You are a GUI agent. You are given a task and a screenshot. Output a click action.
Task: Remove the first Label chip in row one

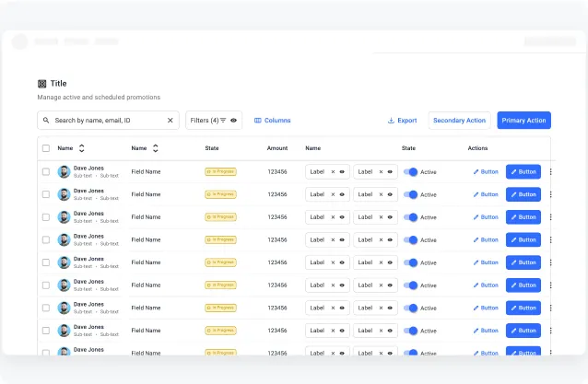click(333, 171)
